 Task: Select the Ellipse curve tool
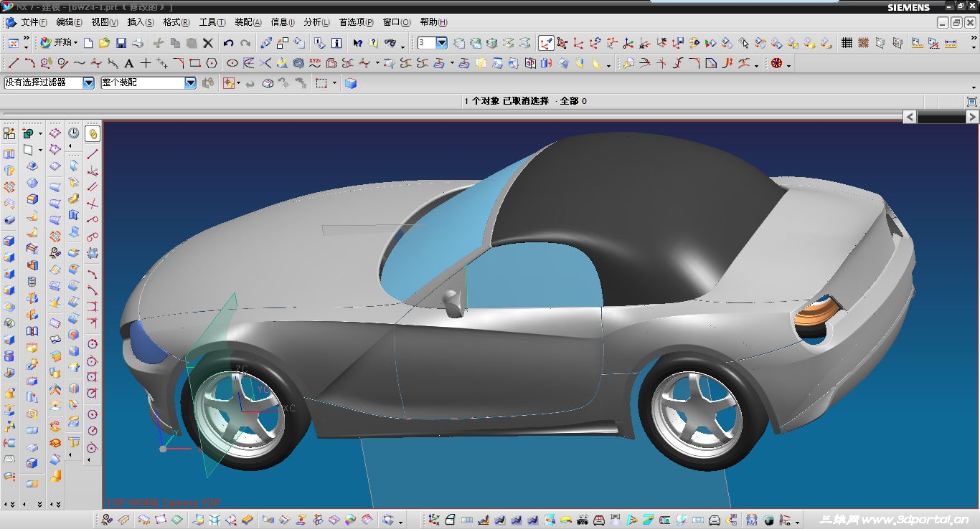pyautogui.click(x=232, y=63)
